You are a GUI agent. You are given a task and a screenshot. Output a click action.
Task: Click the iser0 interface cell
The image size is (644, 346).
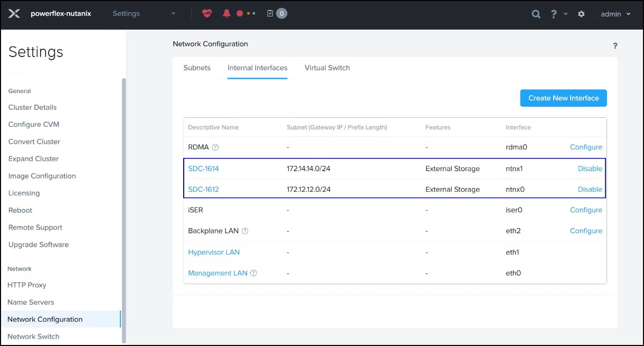[514, 210]
